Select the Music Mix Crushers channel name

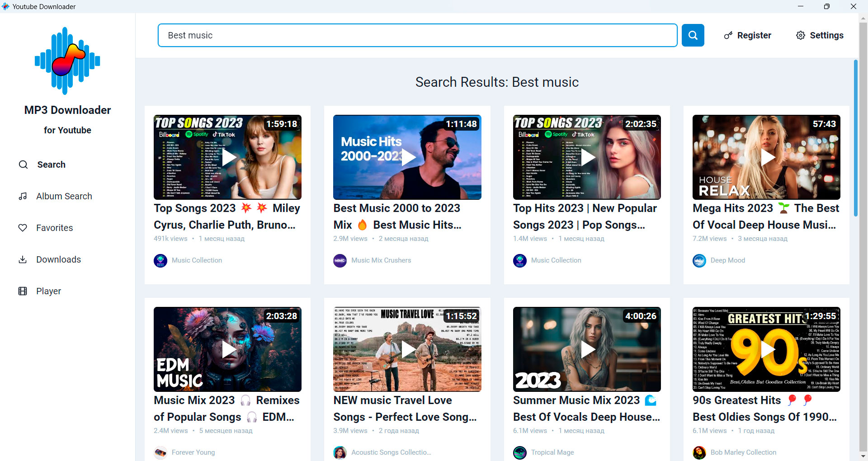pyautogui.click(x=381, y=260)
